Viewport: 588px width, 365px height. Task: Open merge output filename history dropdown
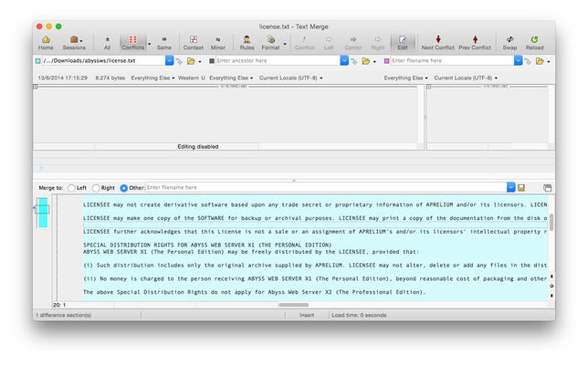(x=510, y=187)
